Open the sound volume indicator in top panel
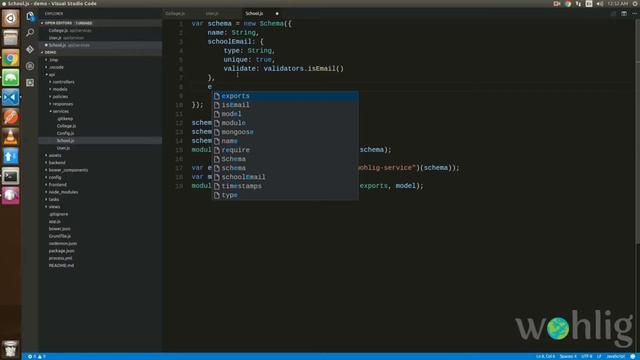 (x=600, y=4)
